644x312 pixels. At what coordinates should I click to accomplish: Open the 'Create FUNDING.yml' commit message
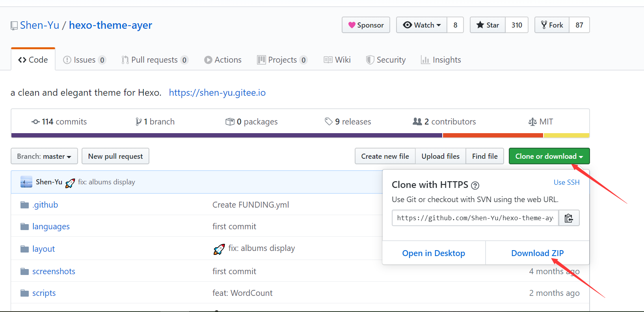tap(251, 205)
